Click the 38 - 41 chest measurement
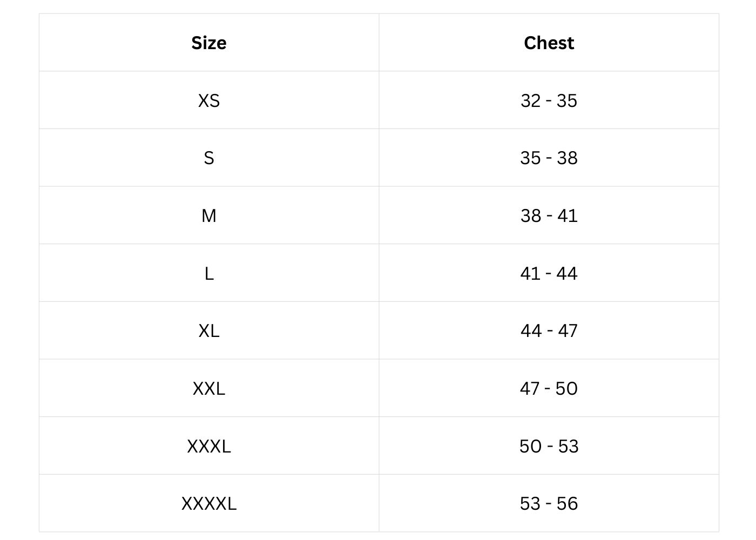This screenshot has width=756, height=540. coord(549,215)
